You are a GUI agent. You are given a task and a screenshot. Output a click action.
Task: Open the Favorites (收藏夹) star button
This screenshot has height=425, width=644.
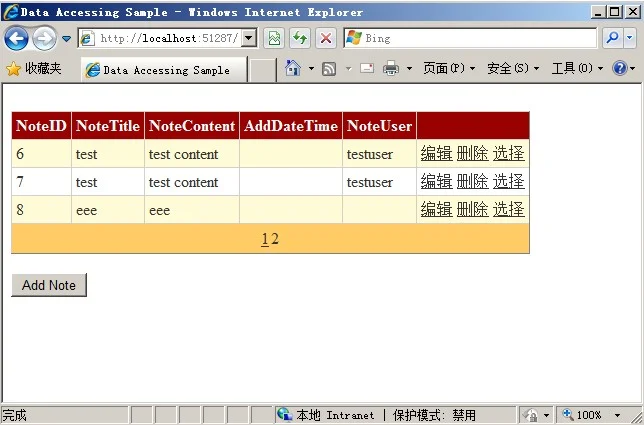point(34,68)
